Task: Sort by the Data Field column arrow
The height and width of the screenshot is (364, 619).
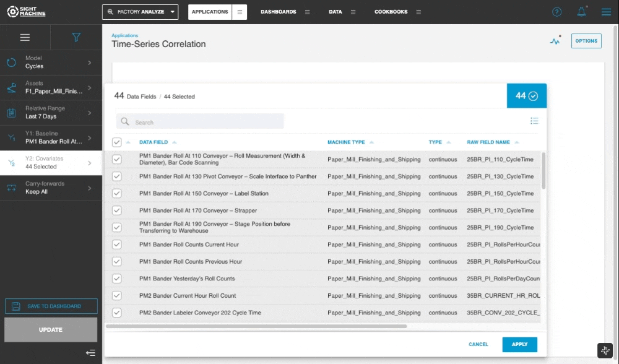Action: pos(174,142)
